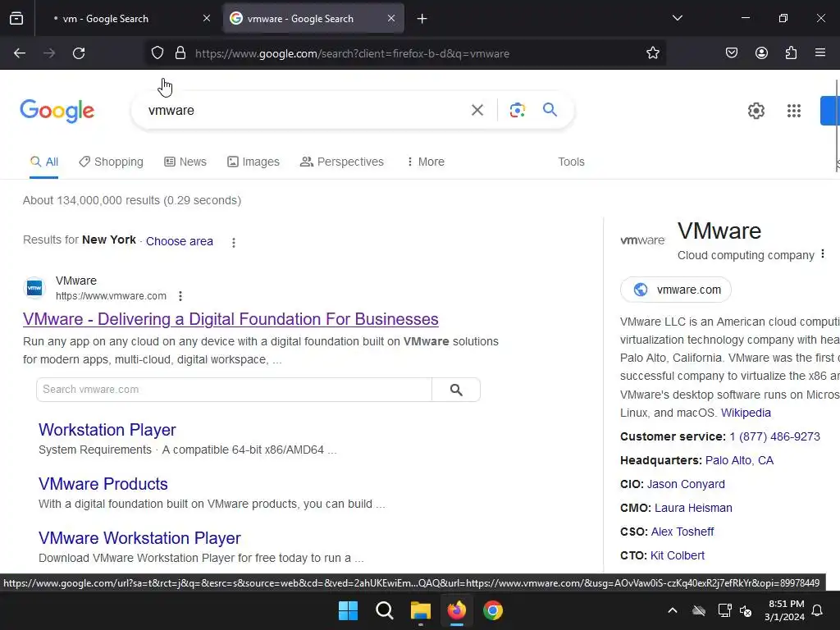The height and width of the screenshot is (630, 840).
Task: Click the Search vmware.com input field
Action: 234,390
